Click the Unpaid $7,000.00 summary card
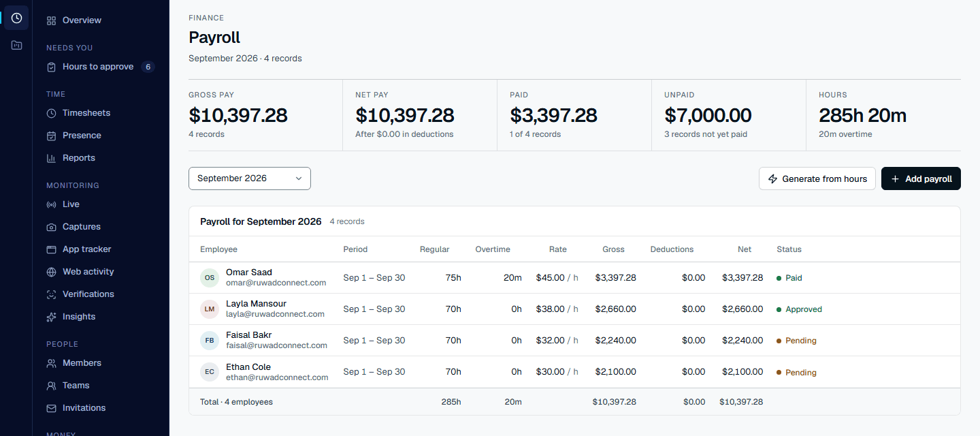 [729, 114]
